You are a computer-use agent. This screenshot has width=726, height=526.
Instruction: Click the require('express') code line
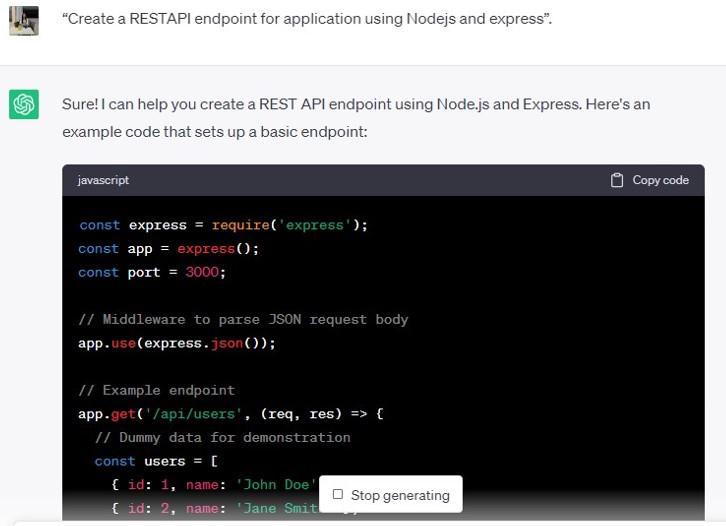tap(223, 225)
